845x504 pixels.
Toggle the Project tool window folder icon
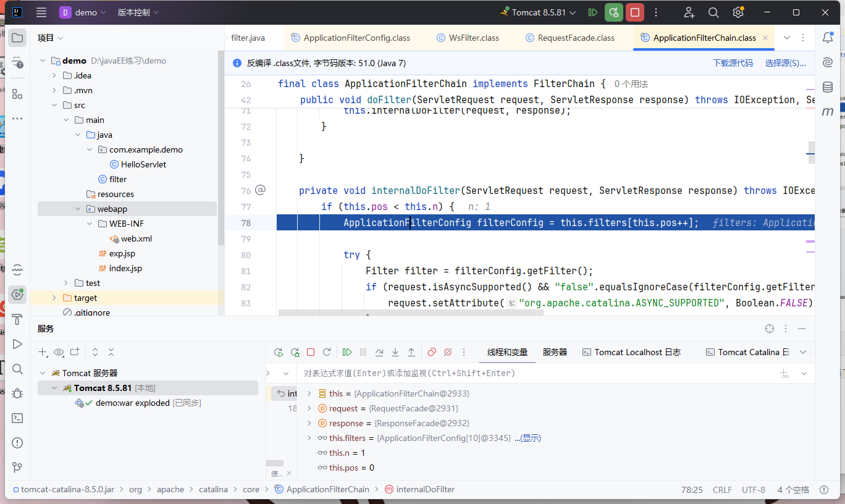point(17,38)
